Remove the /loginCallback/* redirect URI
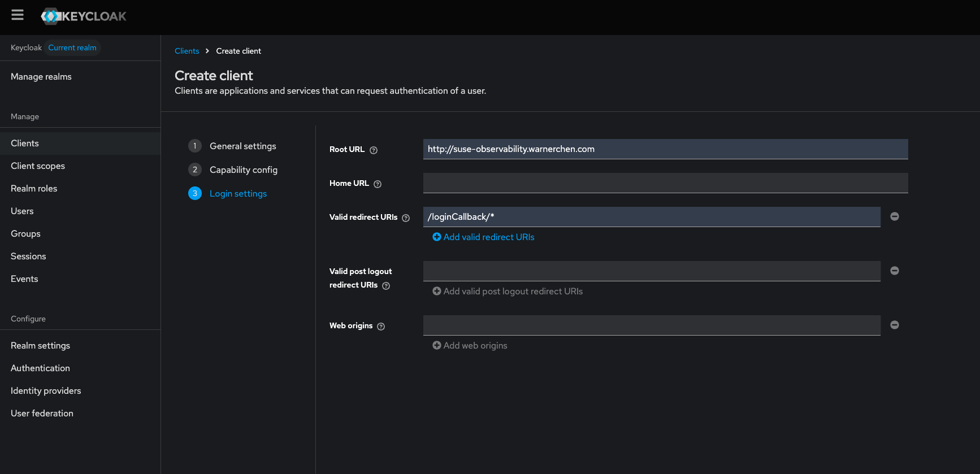The image size is (980, 474). (x=895, y=216)
